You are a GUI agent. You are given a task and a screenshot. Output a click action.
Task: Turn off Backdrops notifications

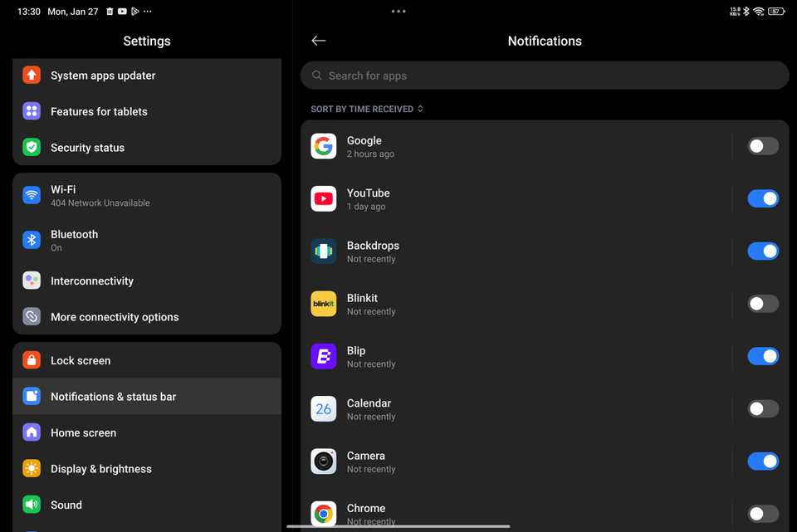point(762,251)
